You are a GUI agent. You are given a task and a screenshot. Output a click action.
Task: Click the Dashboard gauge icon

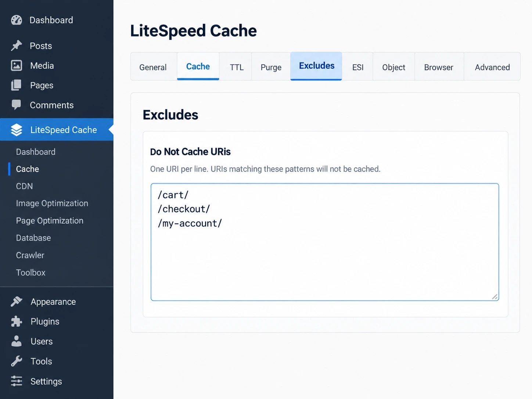17,20
